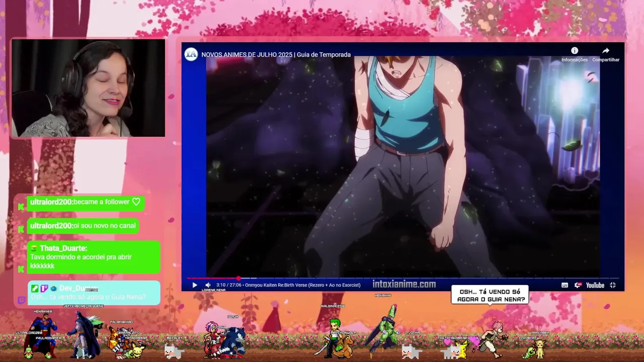Click the 'ultralord200: became a follower' alert
Viewport: 644px width, 362px height.
pos(85,202)
